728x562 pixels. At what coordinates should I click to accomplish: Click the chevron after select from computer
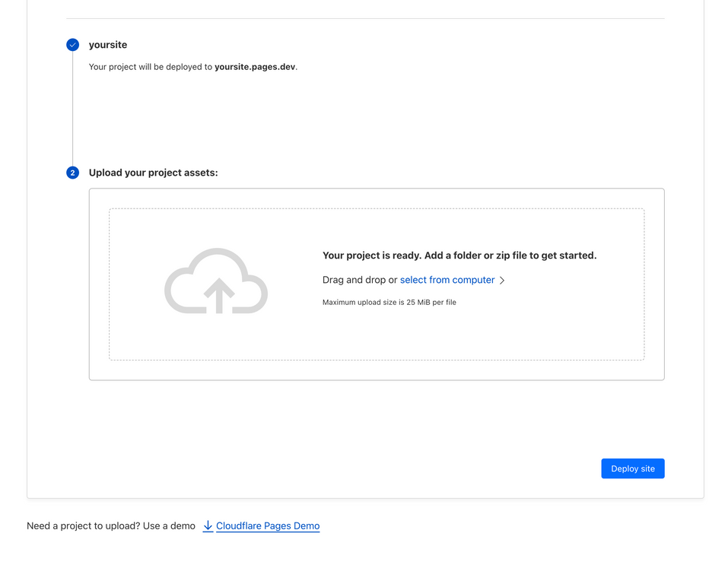502,281
